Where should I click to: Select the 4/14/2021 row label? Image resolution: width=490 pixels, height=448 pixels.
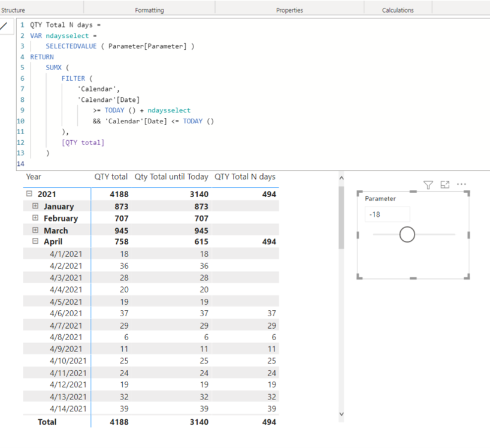pyautogui.click(x=68, y=408)
